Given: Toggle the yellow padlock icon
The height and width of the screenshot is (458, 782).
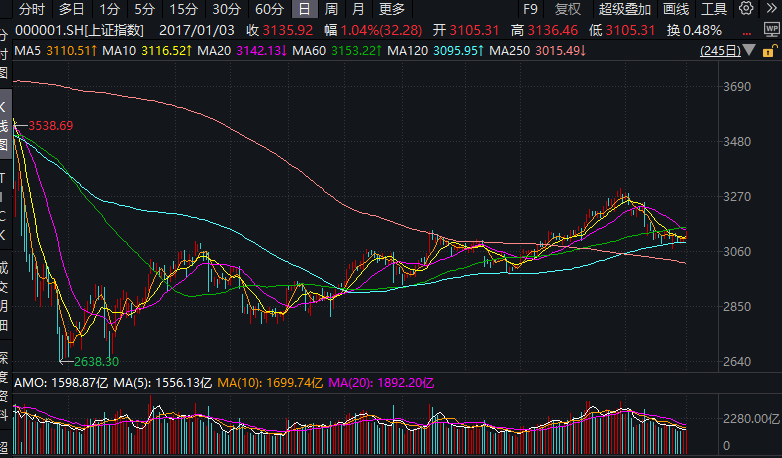Looking at the screenshot, I should (770, 50).
